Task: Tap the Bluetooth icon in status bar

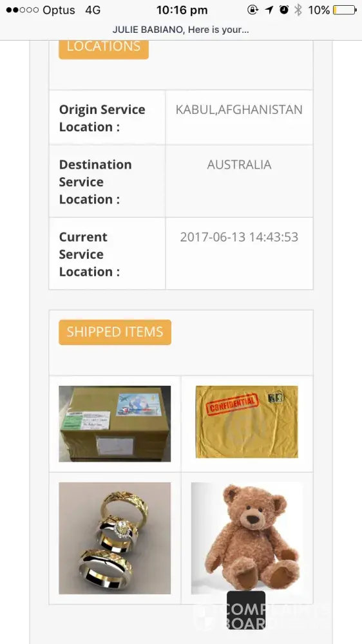Action: tap(298, 10)
